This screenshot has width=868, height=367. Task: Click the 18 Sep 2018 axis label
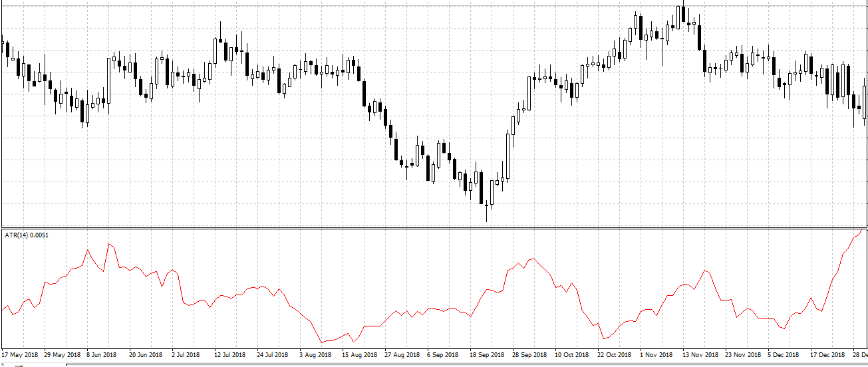486,355
